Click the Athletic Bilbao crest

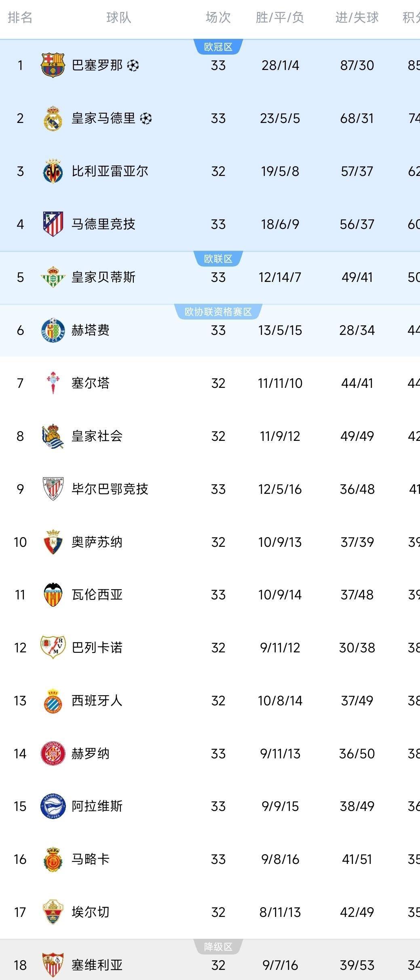(53, 489)
